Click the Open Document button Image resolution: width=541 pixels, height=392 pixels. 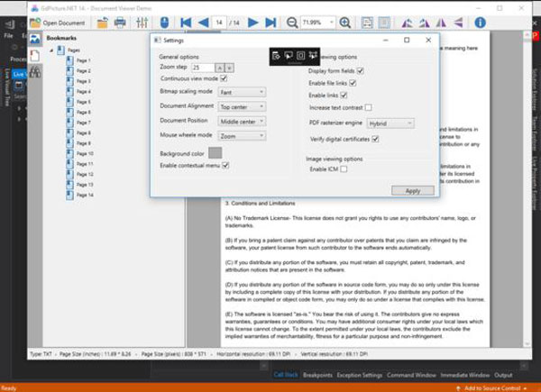point(60,21)
